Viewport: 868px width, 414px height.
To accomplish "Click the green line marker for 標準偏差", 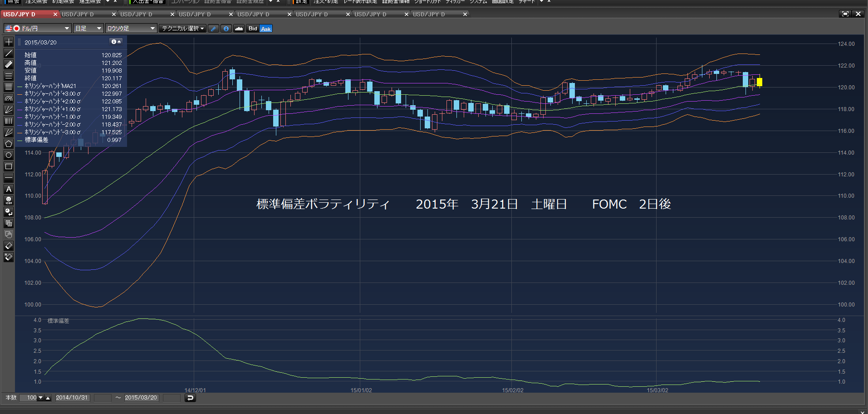I will (x=20, y=140).
